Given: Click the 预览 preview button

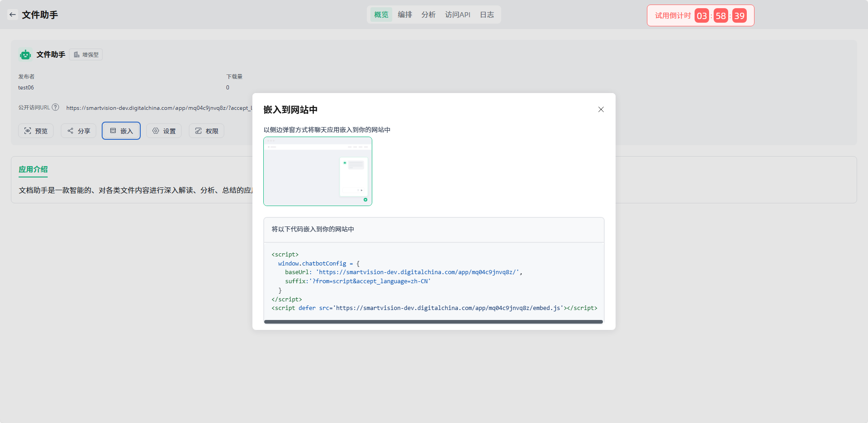Looking at the screenshot, I should point(36,131).
